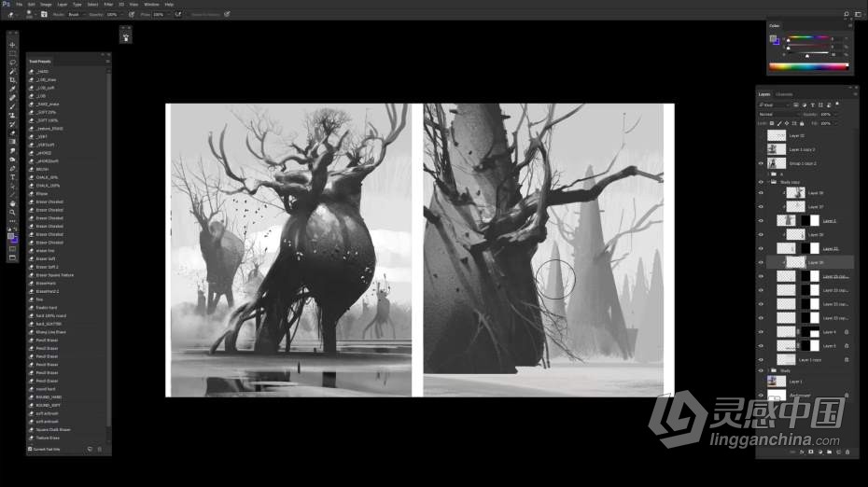Select the Magic Wand tool

(13, 72)
